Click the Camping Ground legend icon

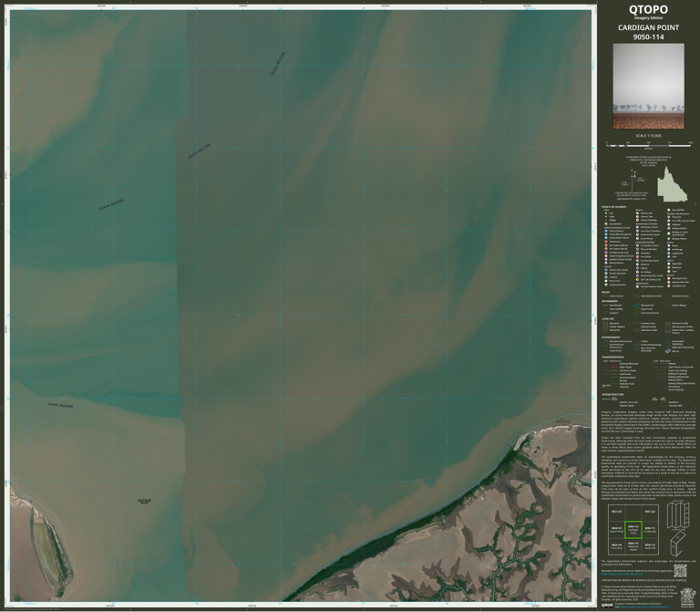[x=606, y=285]
